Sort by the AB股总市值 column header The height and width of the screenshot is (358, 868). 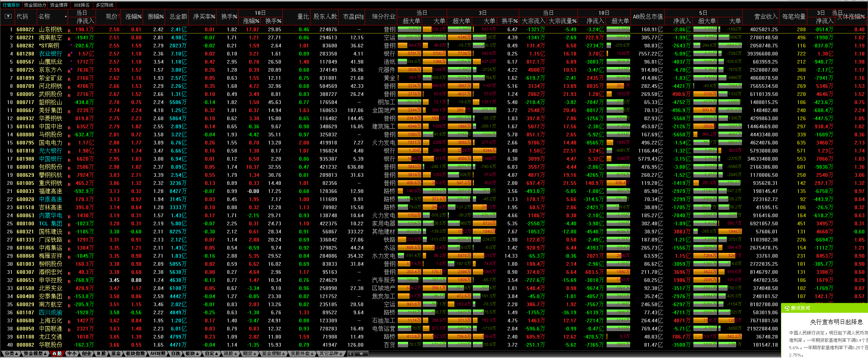click(x=647, y=17)
